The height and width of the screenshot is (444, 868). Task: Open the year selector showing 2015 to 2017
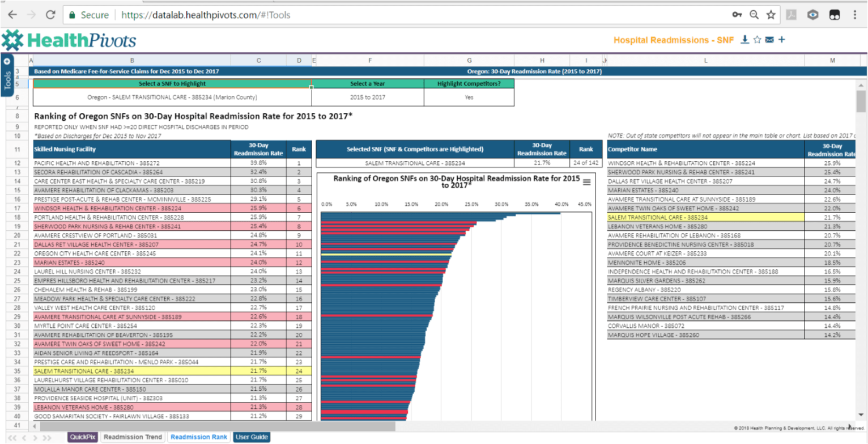368,97
